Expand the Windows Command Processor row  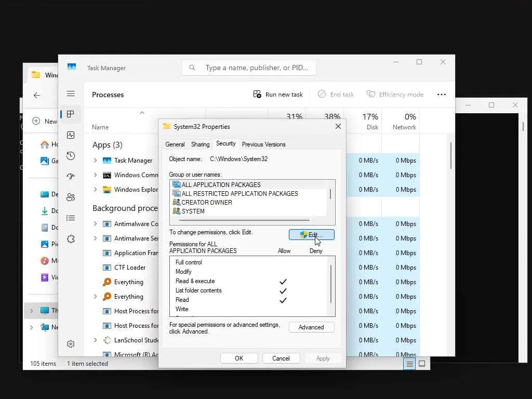click(x=96, y=175)
